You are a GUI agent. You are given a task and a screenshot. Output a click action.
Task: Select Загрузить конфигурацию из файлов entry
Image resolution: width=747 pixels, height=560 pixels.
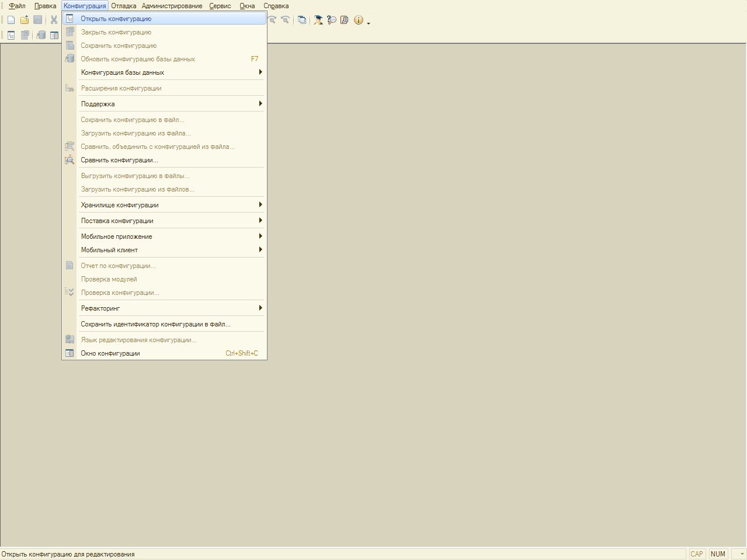click(x=164, y=189)
